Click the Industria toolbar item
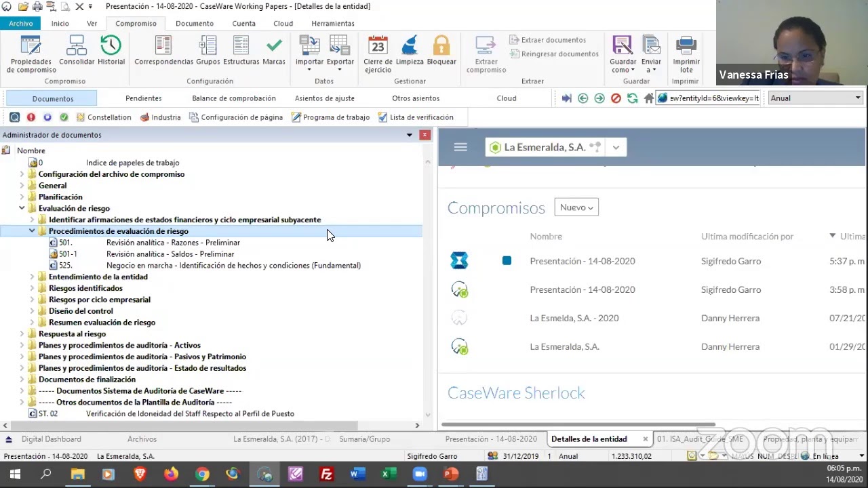The image size is (868, 488). 160,117
